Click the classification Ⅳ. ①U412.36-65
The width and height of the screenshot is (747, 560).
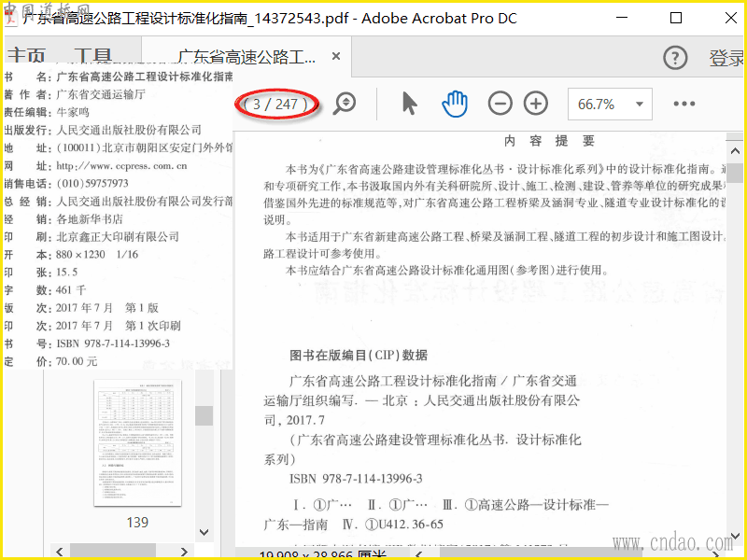click(392, 525)
